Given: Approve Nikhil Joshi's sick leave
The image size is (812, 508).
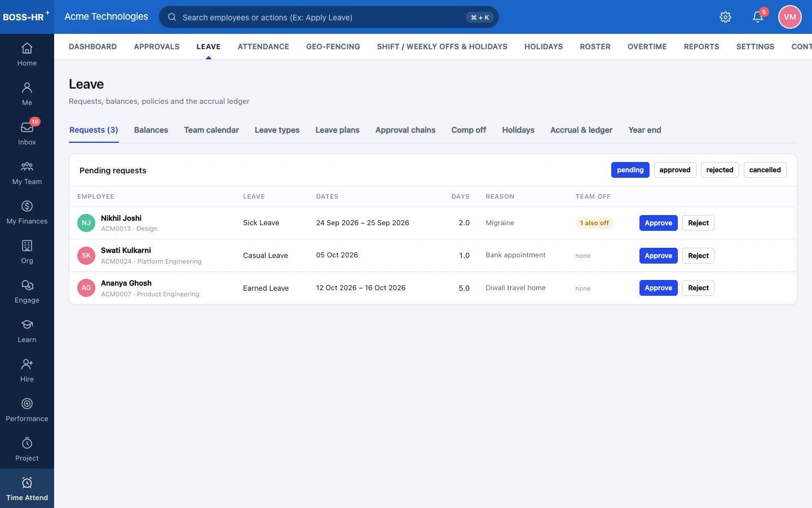Looking at the screenshot, I should (x=659, y=223).
